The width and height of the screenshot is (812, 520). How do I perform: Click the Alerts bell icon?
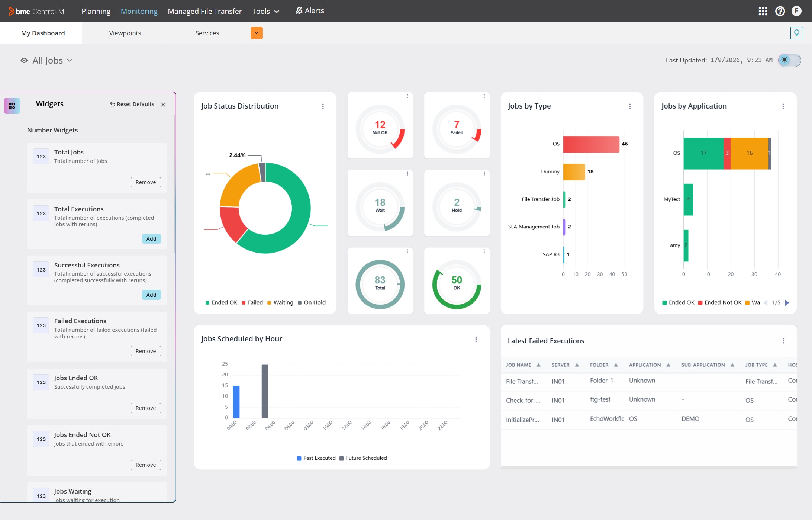click(299, 10)
